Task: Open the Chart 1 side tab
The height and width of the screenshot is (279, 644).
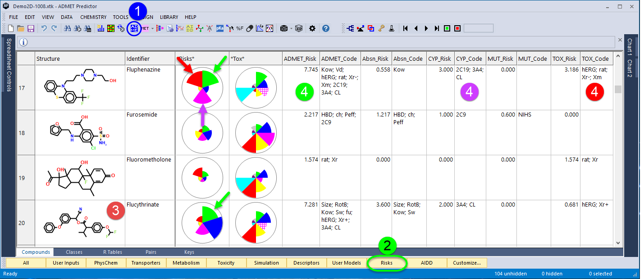Action: point(630,47)
